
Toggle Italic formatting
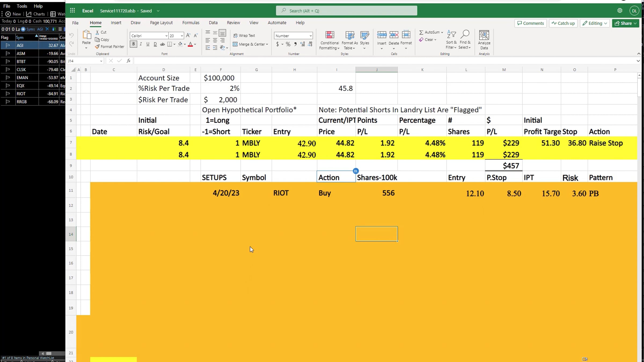141,44
